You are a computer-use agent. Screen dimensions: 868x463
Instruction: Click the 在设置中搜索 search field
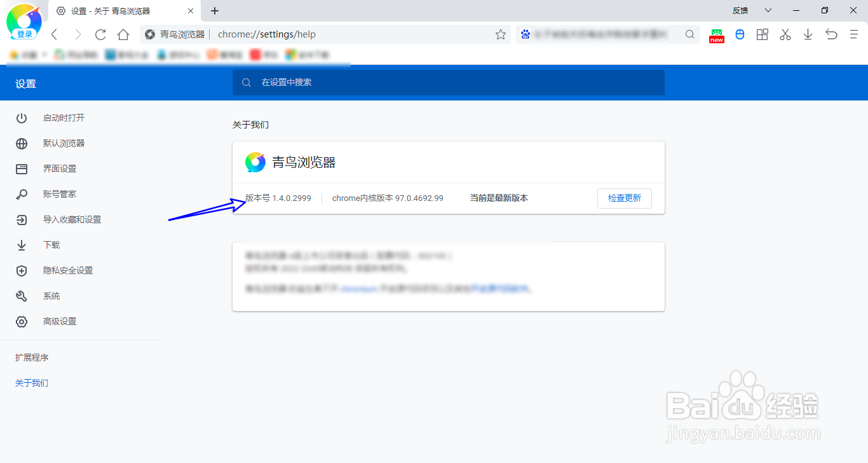tap(449, 83)
